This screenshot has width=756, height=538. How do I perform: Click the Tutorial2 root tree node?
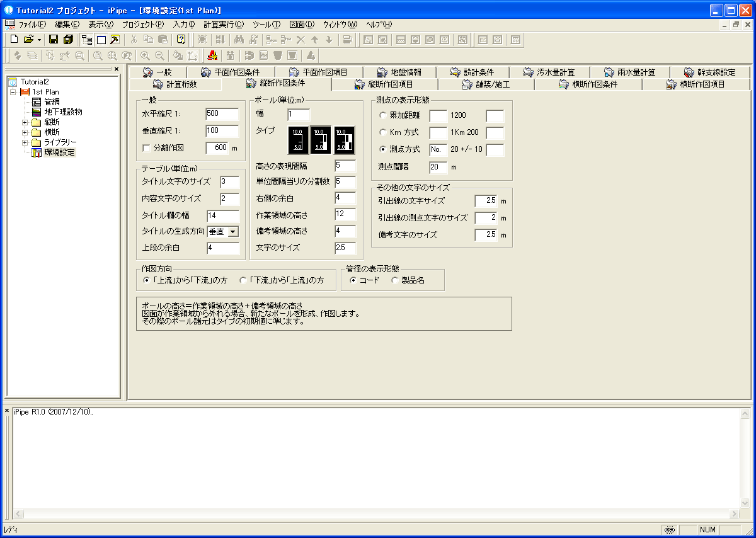(35, 81)
